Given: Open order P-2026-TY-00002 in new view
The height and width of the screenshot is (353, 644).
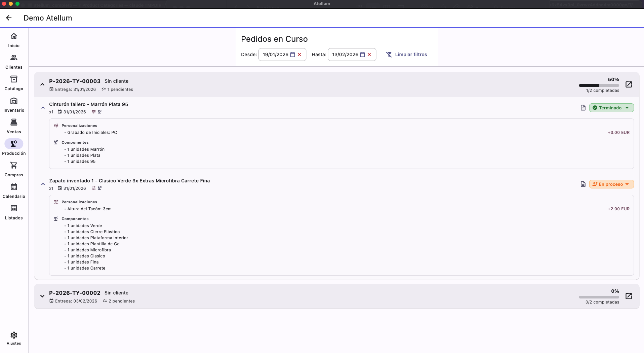Looking at the screenshot, I should coord(629,296).
